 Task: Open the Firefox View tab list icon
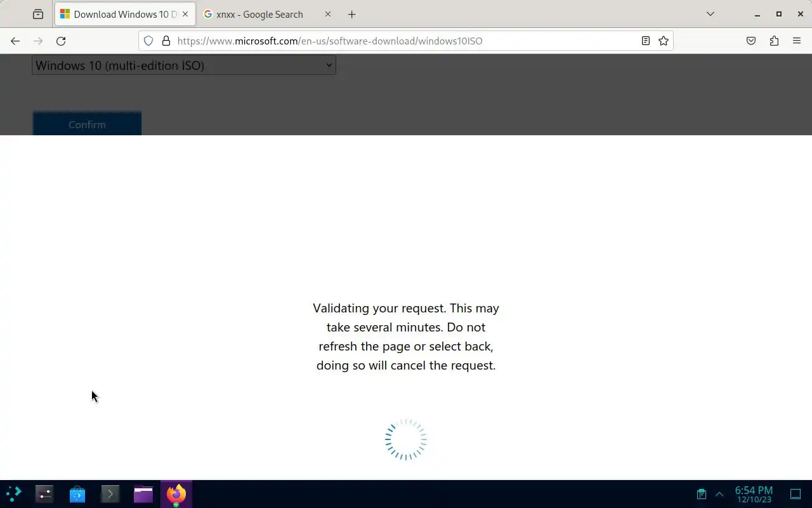tap(38, 14)
